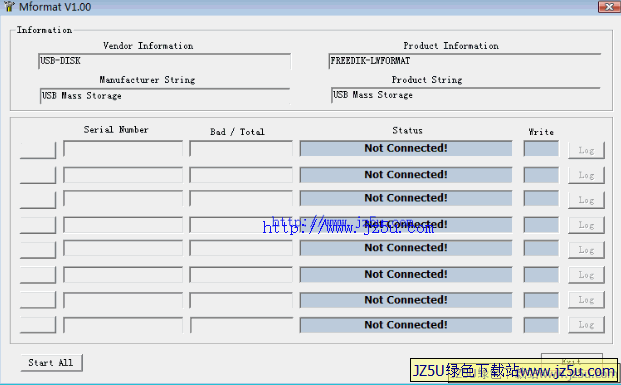The height and width of the screenshot is (385, 621).
Task: Click the Write box in the seventh row
Action: 541,300
